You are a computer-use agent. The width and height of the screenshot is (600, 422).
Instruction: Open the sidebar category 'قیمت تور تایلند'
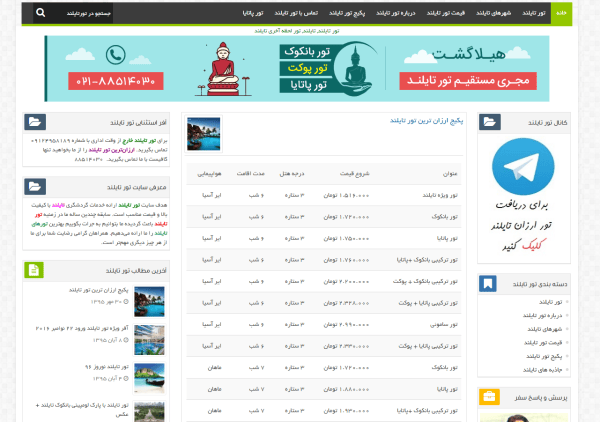tap(543, 342)
